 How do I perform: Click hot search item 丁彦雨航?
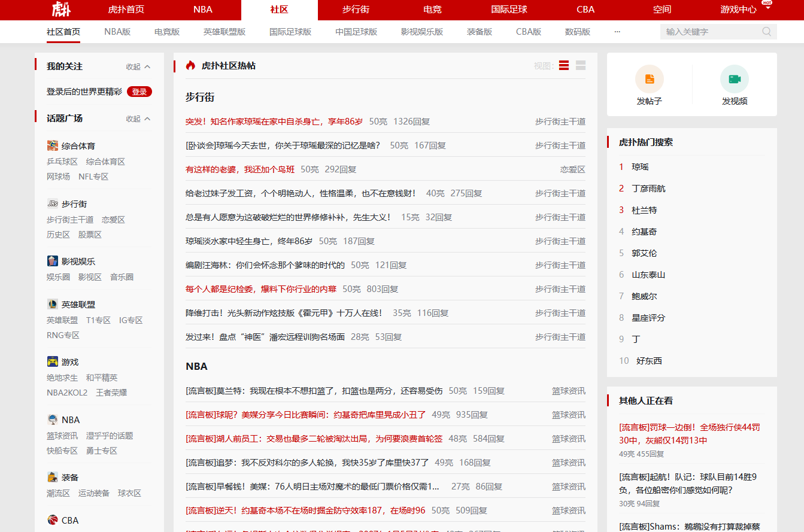pos(648,189)
